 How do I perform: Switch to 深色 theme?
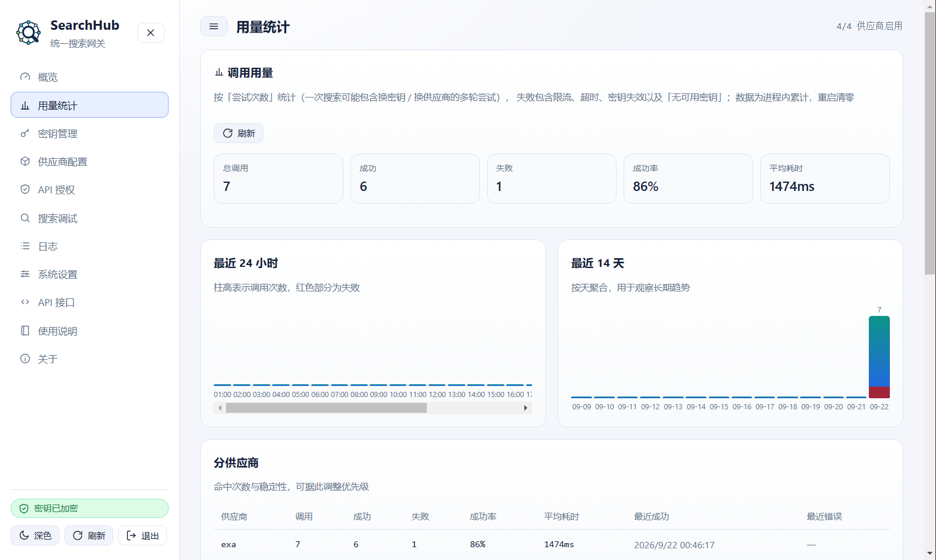[35, 535]
